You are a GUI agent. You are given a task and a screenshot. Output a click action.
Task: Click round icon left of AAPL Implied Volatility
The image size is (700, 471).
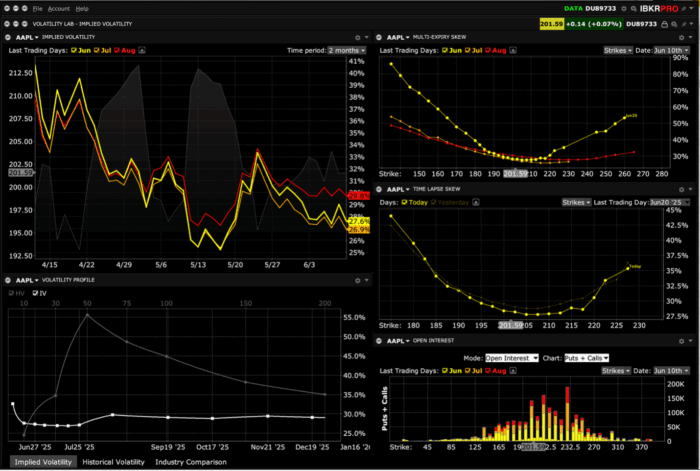pyautogui.click(x=8, y=38)
